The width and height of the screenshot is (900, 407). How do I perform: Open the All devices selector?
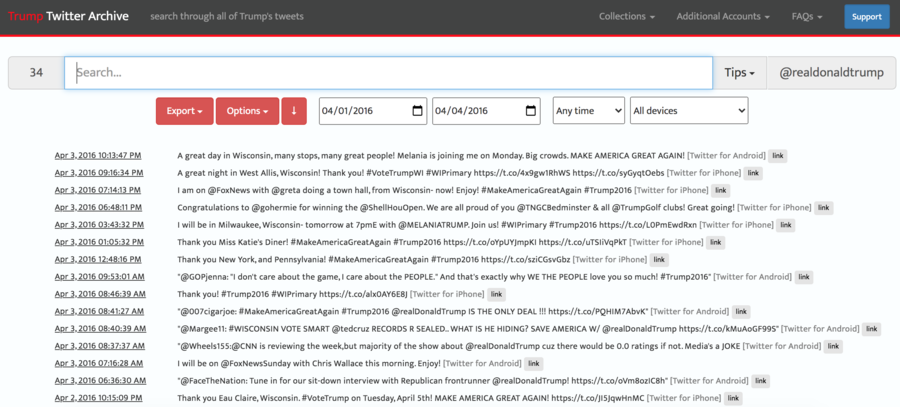[689, 111]
